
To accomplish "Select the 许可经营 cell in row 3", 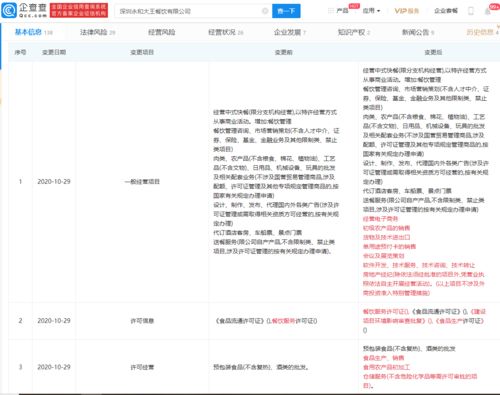I will click(142, 367).
